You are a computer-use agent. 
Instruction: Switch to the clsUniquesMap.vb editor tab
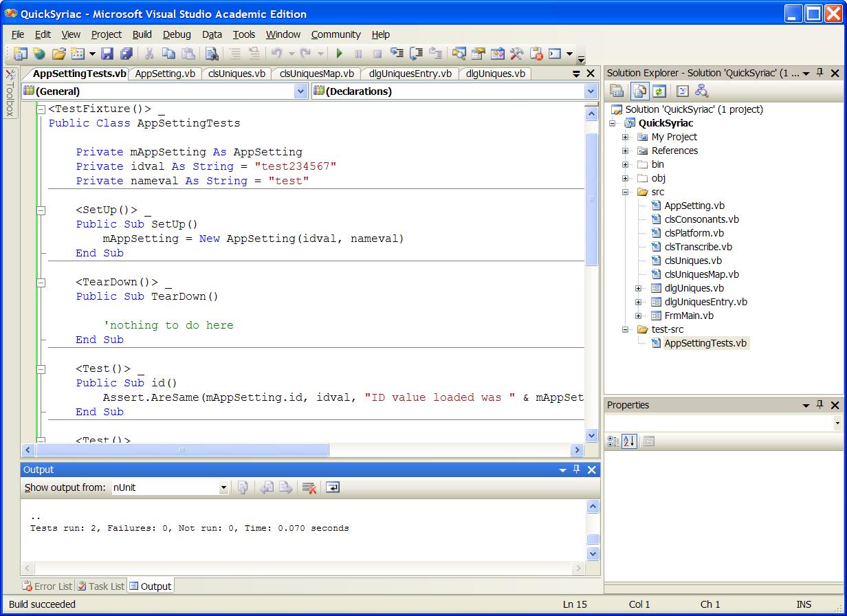coord(316,74)
